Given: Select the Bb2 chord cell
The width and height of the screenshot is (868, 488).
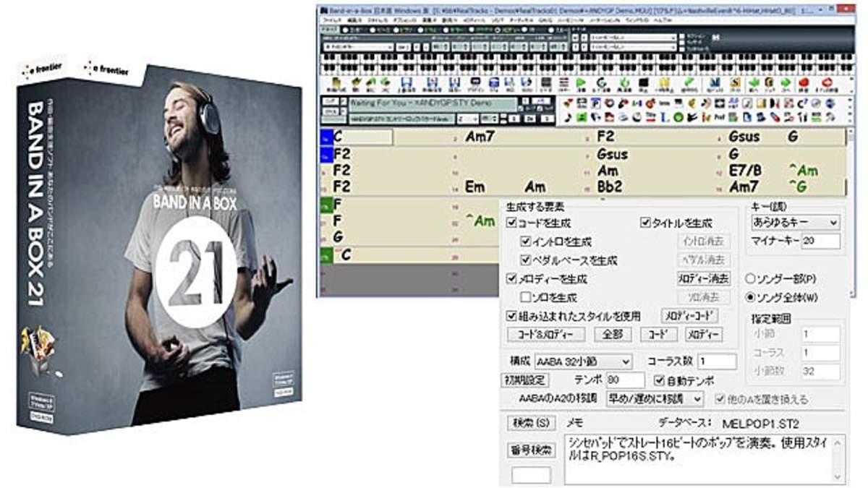Looking at the screenshot, I should pos(610,187).
